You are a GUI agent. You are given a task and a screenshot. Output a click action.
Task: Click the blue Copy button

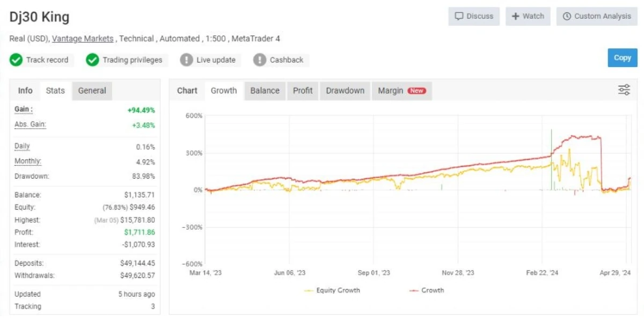pos(623,58)
